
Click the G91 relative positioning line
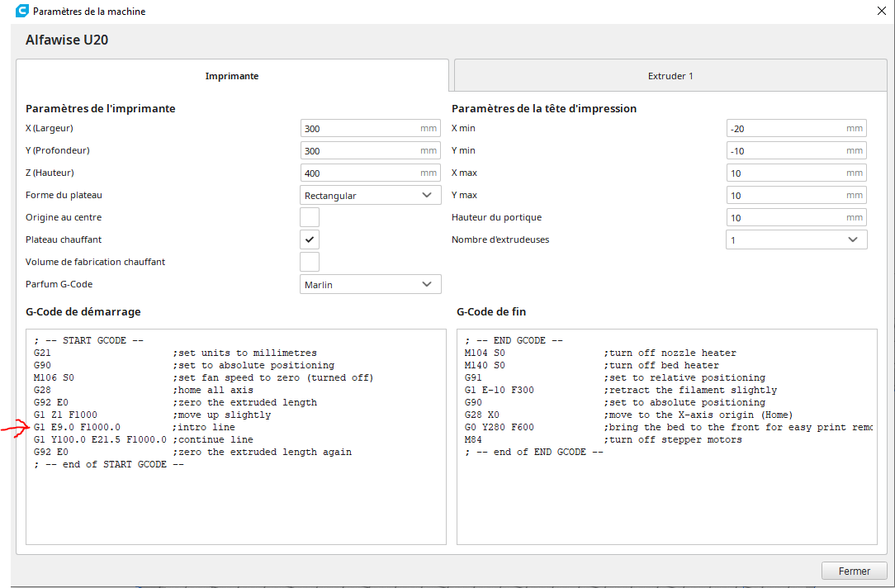[615, 377]
